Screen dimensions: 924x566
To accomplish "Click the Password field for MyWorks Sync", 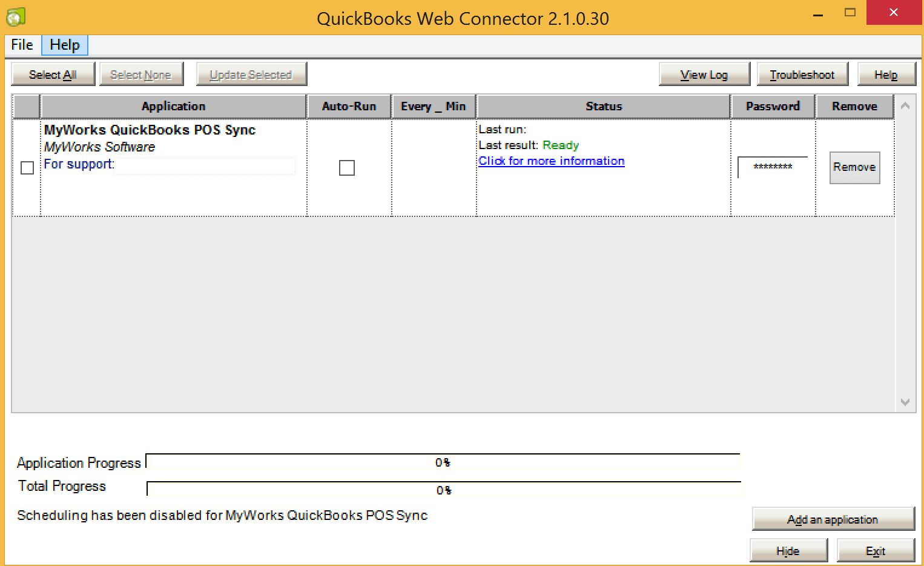I will (773, 167).
